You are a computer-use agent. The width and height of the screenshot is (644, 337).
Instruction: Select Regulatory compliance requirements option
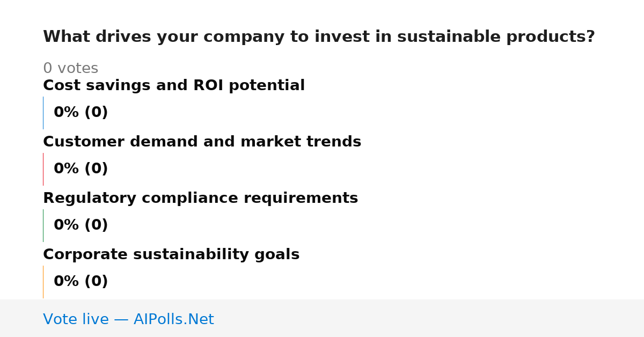click(x=200, y=198)
